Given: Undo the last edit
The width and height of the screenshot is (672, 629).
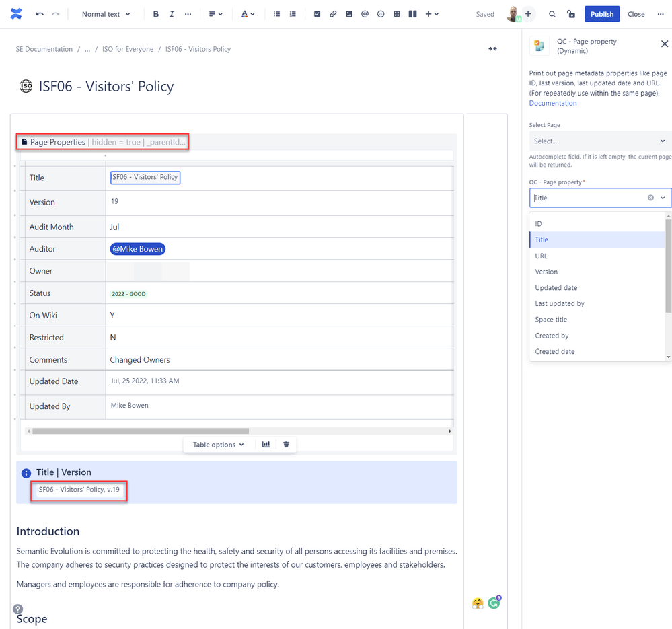Looking at the screenshot, I should (x=40, y=14).
